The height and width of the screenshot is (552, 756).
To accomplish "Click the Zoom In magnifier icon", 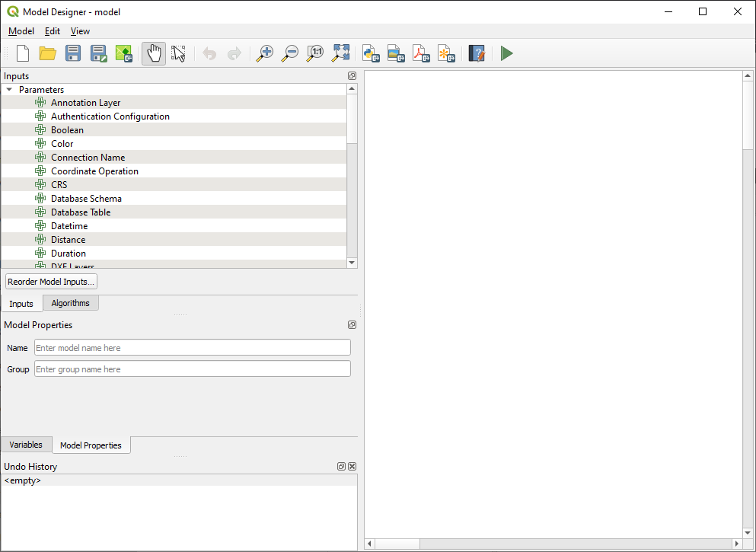I will [264, 53].
